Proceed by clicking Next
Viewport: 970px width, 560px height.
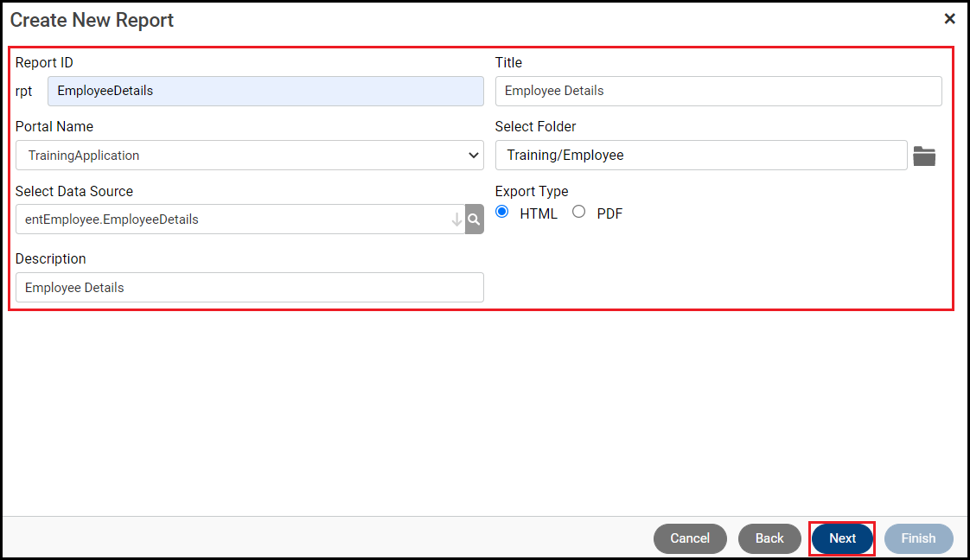click(x=842, y=538)
